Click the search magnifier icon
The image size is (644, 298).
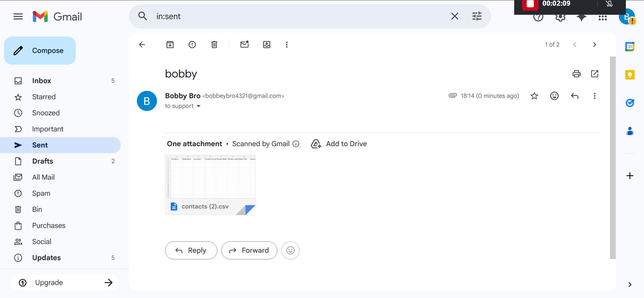point(143,16)
